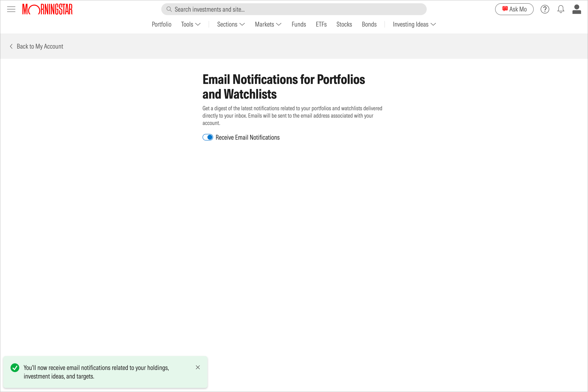Toggle Receive Email Notifications switch
588x392 pixels.
coord(208,137)
